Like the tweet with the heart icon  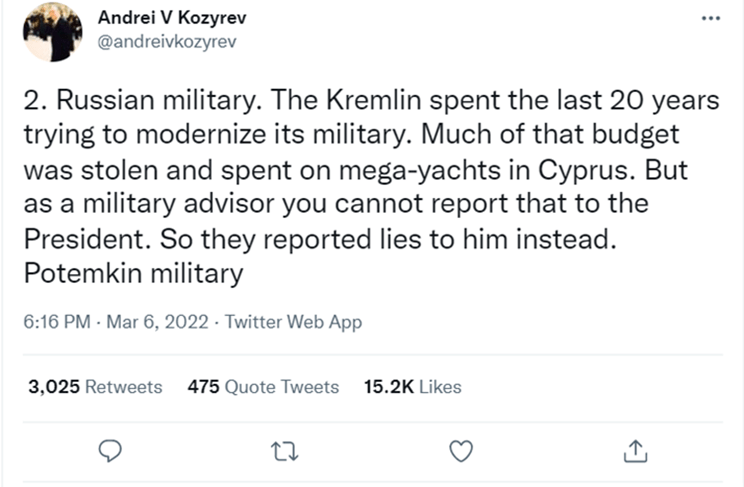click(x=460, y=453)
